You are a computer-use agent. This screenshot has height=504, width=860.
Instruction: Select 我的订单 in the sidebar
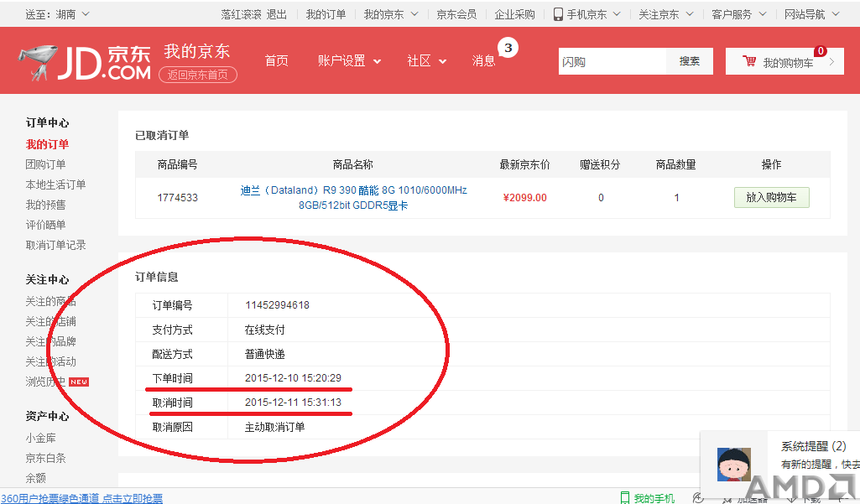(47, 144)
